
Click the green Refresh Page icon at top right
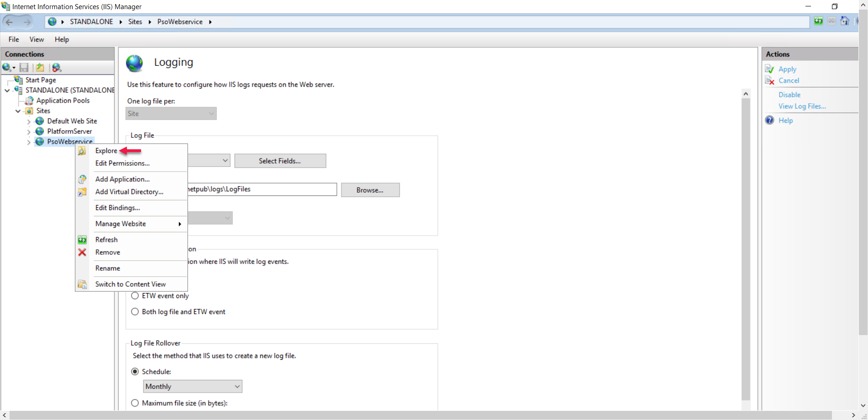click(818, 21)
